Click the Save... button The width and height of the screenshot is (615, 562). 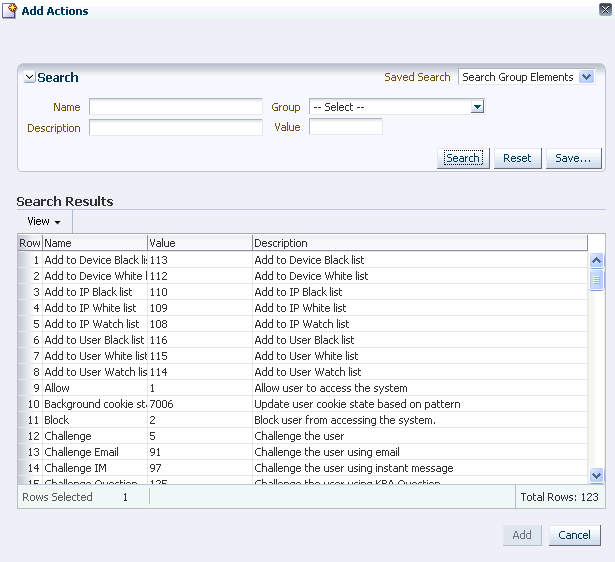tap(573, 158)
